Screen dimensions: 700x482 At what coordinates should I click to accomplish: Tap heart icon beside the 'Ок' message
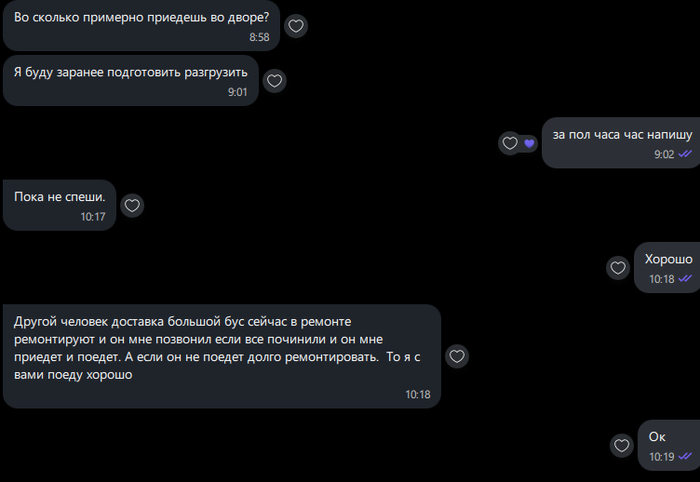[x=622, y=445]
